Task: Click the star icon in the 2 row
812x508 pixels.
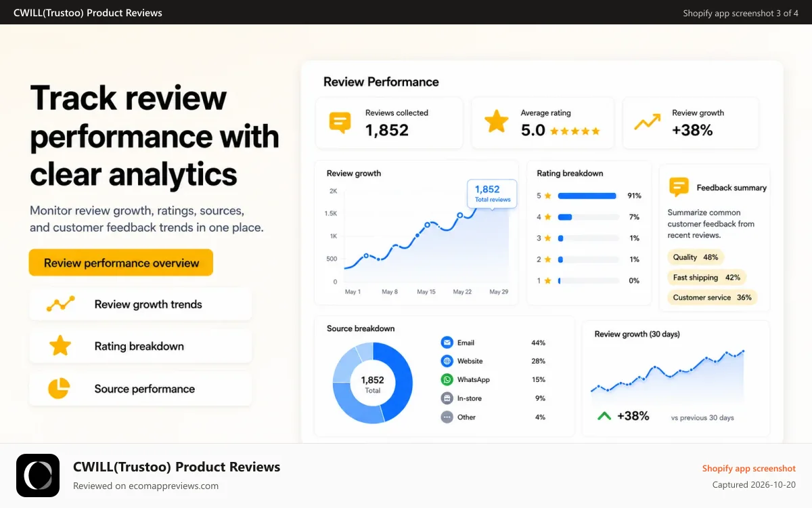Action: pos(548,259)
